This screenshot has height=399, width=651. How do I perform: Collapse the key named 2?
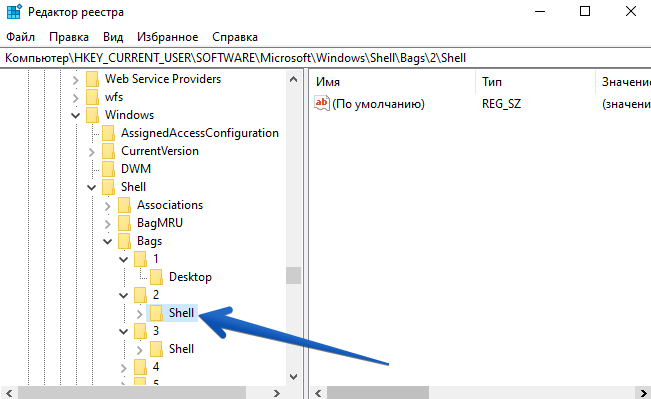click(124, 296)
